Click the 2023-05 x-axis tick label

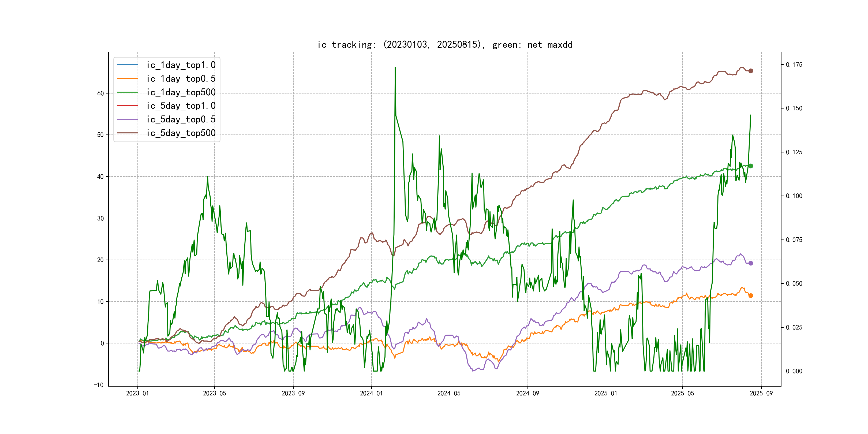click(x=214, y=393)
